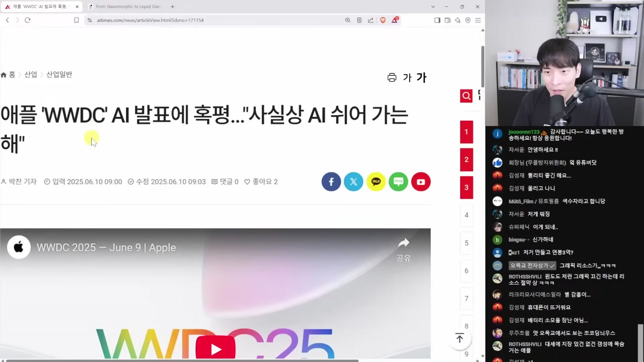Open Leo AI assistant icon
The image size is (644, 362).
[458, 20]
